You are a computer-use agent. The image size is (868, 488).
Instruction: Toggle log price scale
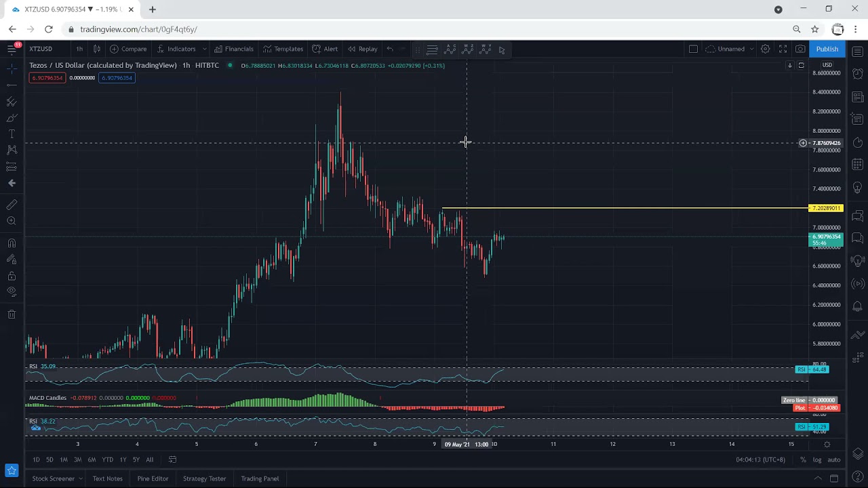pyautogui.click(x=817, y=460)
